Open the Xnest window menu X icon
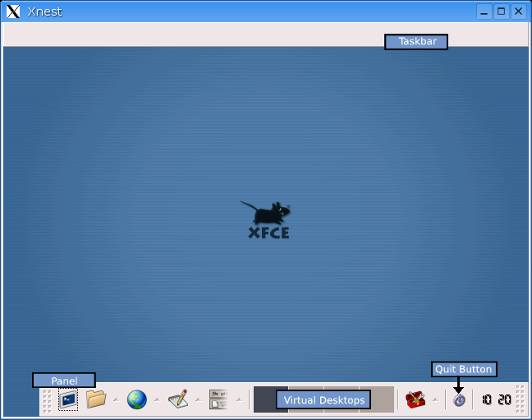This screenshot has height=420, width=532. tap(13, 12)
